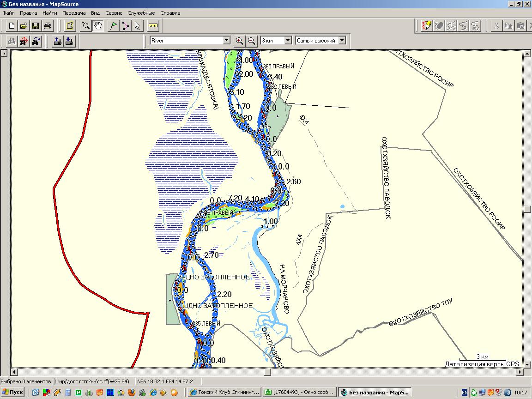Click the Save floppy disk icon
532x399 pixels.
pyautogui.click(x=36, y=25)
